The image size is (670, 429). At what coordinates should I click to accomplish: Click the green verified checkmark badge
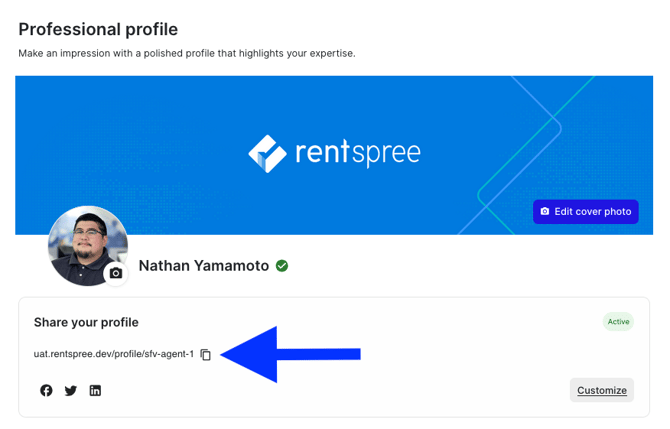coord(282,266)
